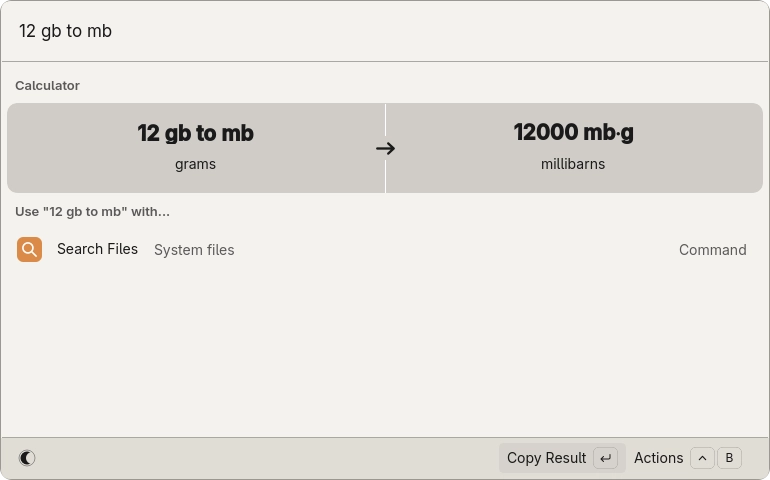This screenshot has width=770, height=480.
Task: Click the Command type label on the right
Action: tap(712, 250)
